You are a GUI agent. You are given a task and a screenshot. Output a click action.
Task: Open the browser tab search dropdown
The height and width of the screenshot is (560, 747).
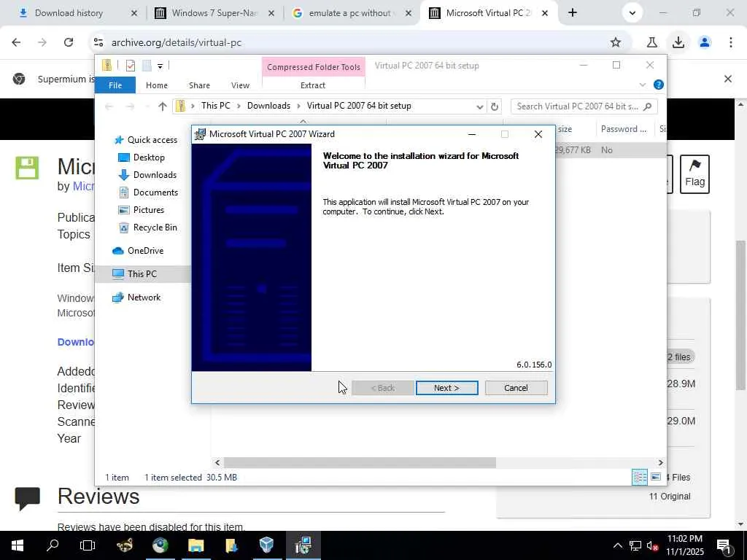pos(632,13)
